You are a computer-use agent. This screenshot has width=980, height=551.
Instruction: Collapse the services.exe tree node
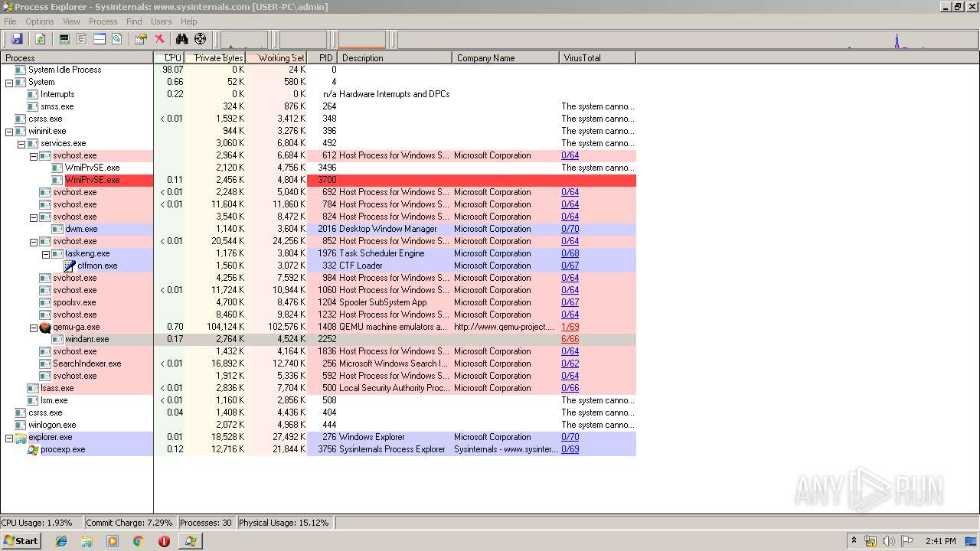tap(21, 143)
